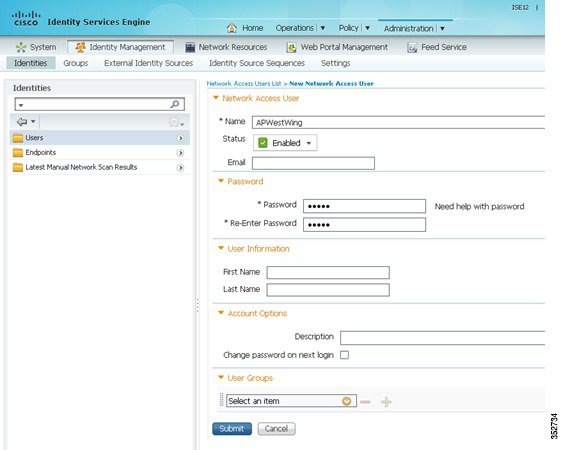Click the First Name input field
This screenshot has width=561, height=450.
click(328, 273)
